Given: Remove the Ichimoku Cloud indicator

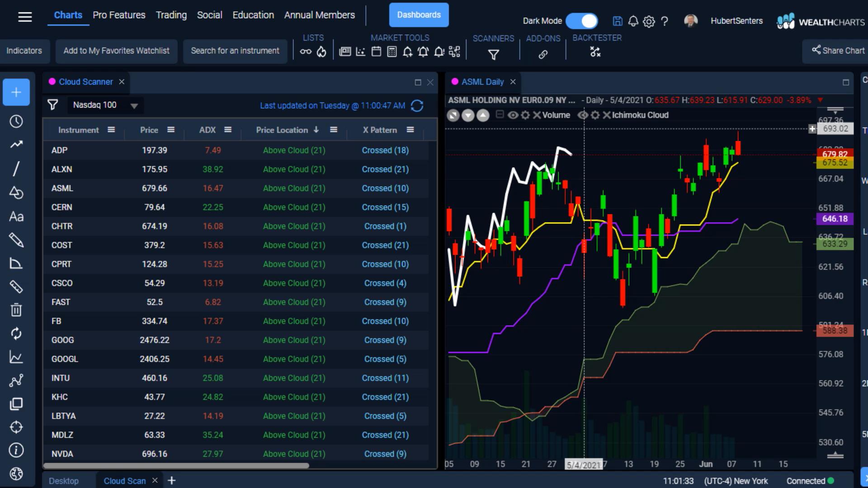Looking at the screenshot, I should pos(606,115).
